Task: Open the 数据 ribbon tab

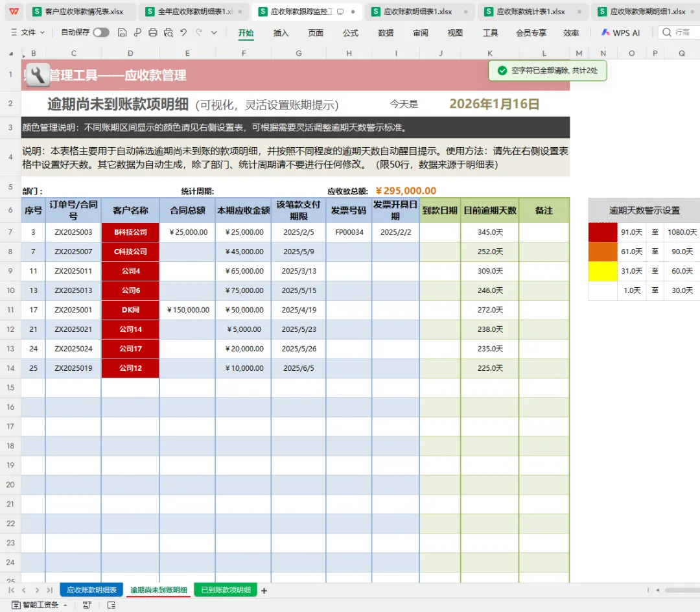Action: pos(386,32)
